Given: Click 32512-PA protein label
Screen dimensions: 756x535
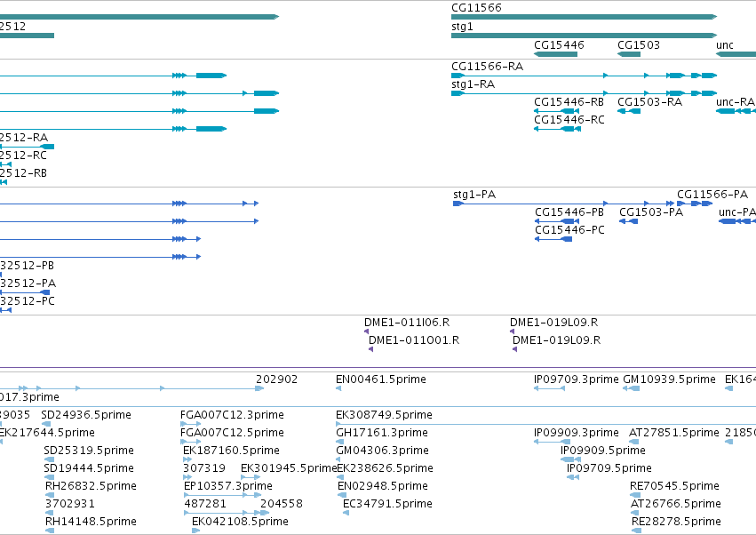Looking at the screenshot, I should 28,283.
